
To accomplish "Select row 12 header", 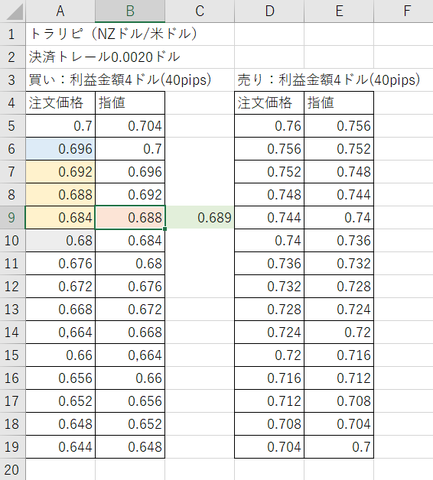I will coord(13,286).
